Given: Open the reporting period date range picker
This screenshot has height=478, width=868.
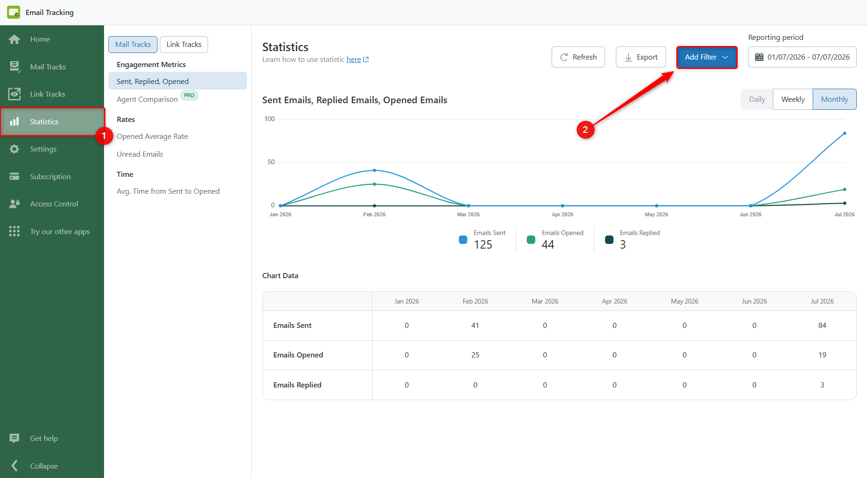Looking at the screenshot, I should tap(802, 57).
